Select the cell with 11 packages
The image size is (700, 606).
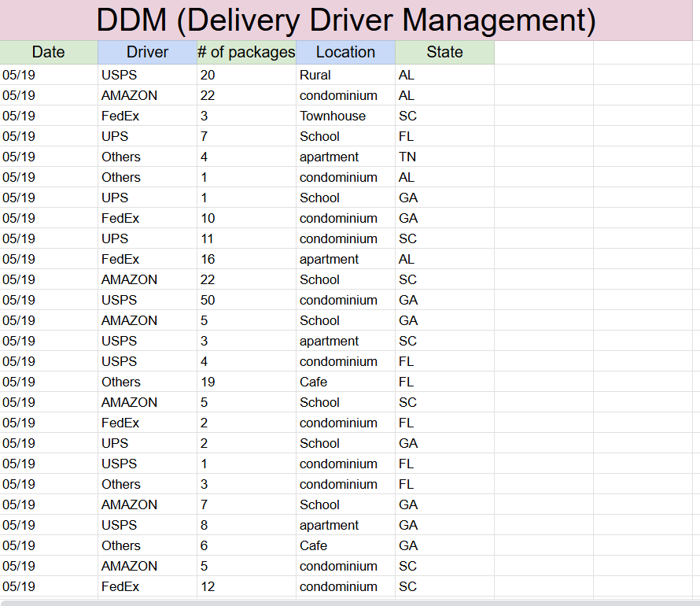pos(246,238)
